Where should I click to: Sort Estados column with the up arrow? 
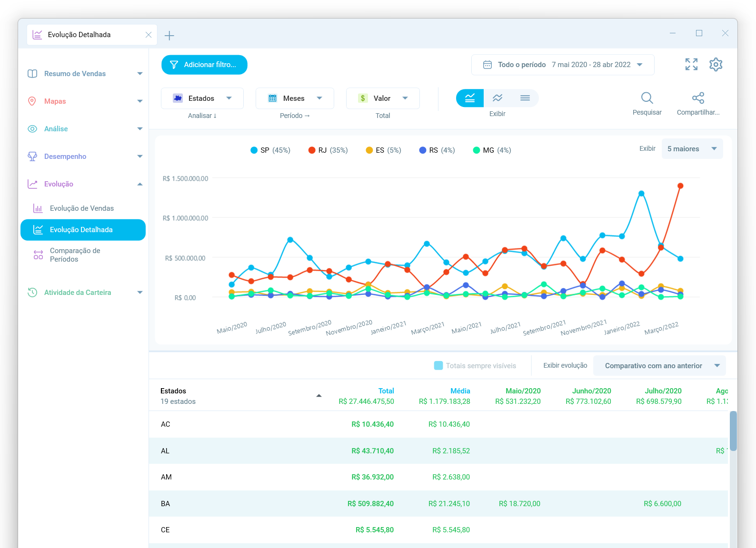click(x=319, y=396)
